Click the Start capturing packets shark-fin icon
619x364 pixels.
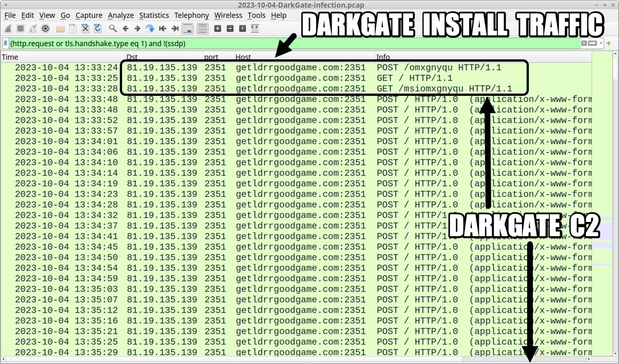pos(9,29)
